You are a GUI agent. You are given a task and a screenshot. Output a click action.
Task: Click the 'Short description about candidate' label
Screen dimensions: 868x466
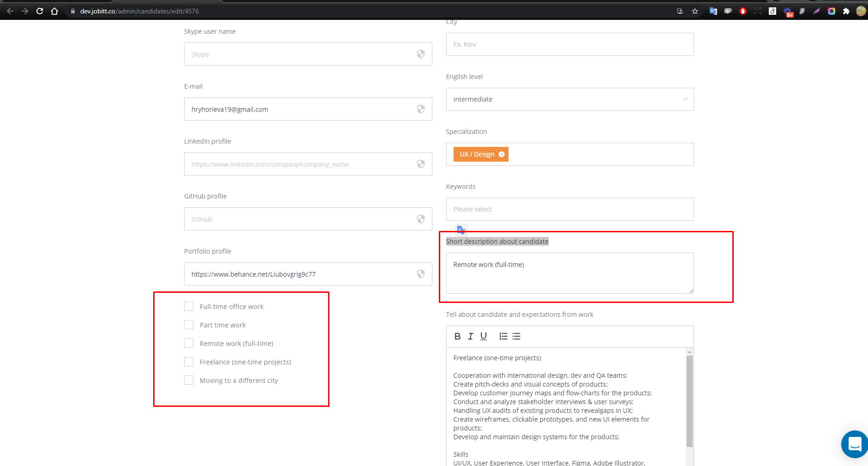497,242
